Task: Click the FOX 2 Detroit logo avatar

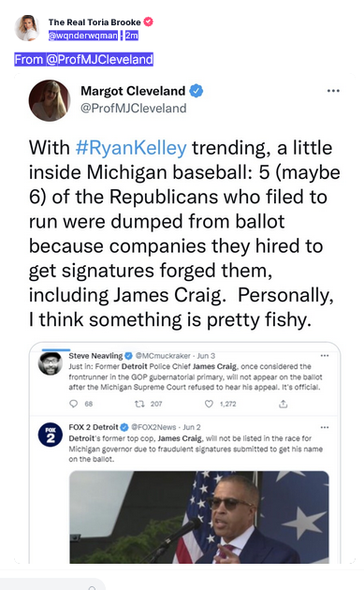Action: (x=51, y=435)
